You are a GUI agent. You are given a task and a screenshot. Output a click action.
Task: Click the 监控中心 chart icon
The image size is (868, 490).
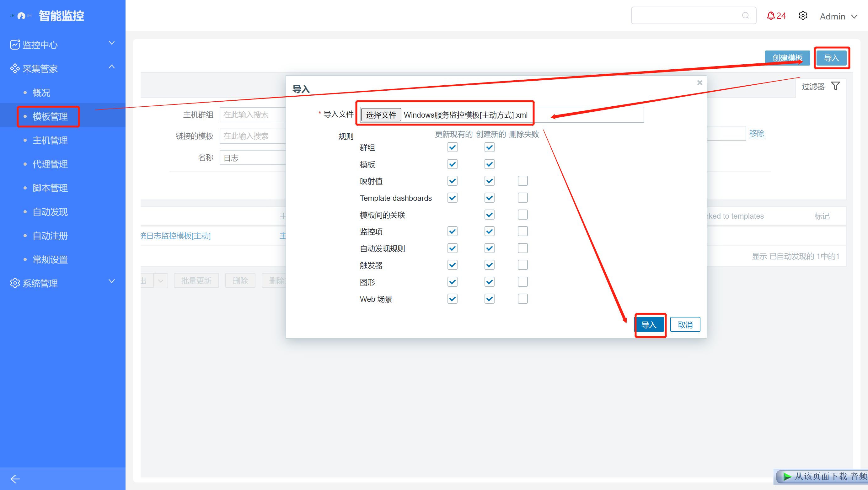(x=15, y=45)
